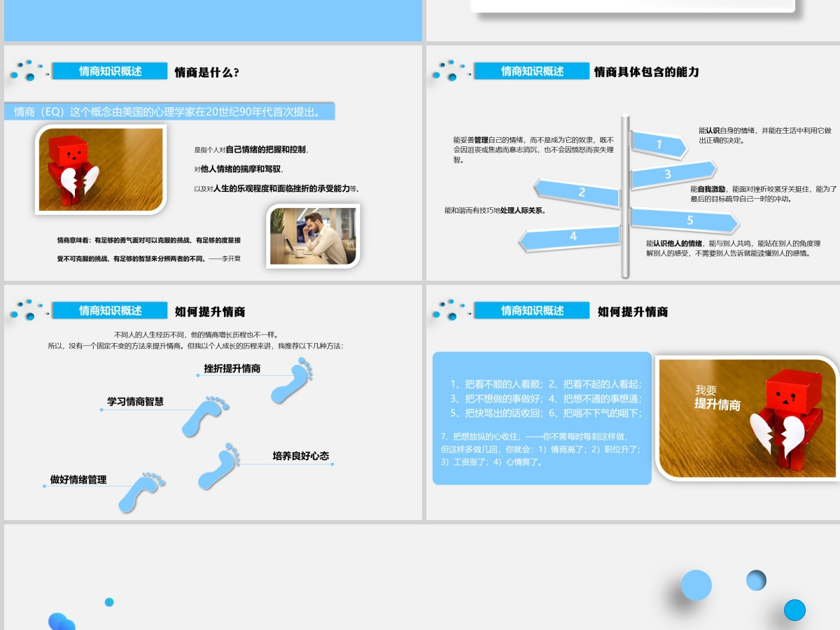Click the label 挫折提升情商
The width and height of the screenshot is (840, 630).
(x=232, y=369)
